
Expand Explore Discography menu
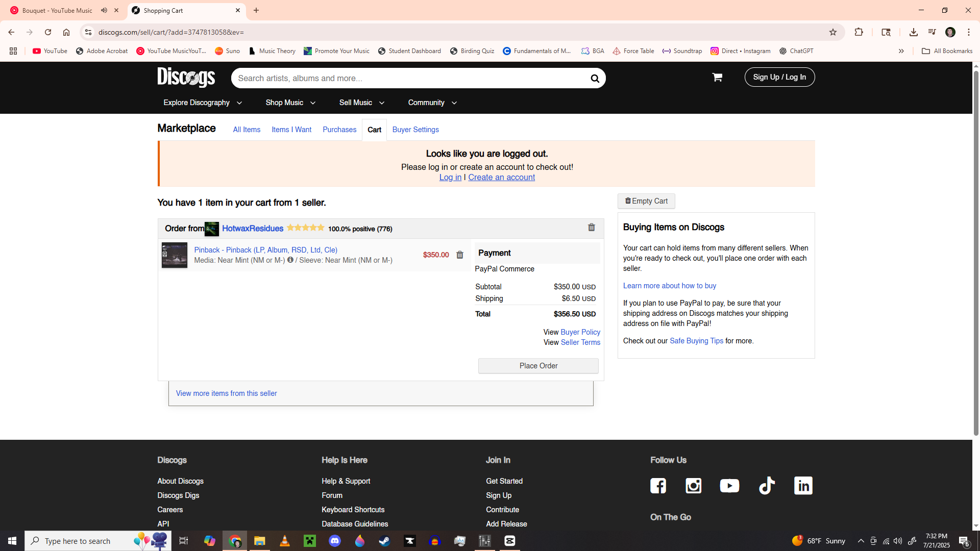click(203, 103)
